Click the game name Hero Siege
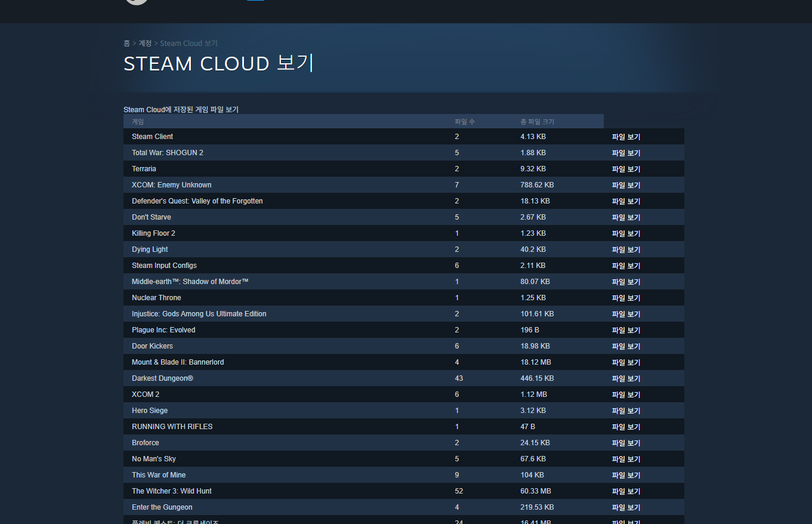Image resolution: width=812 pixels, height=524 pixels. (150, 411)
